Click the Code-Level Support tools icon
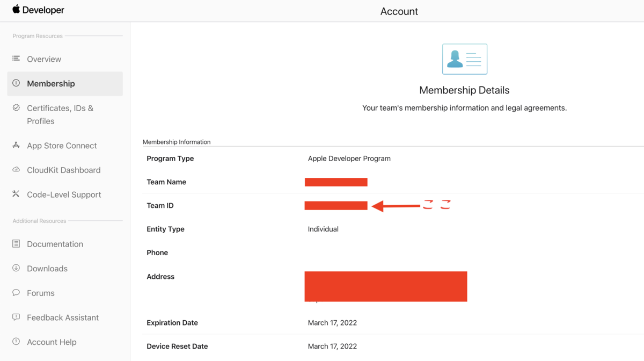This screenshot has height=361, width=644. (x=16, y=194)
